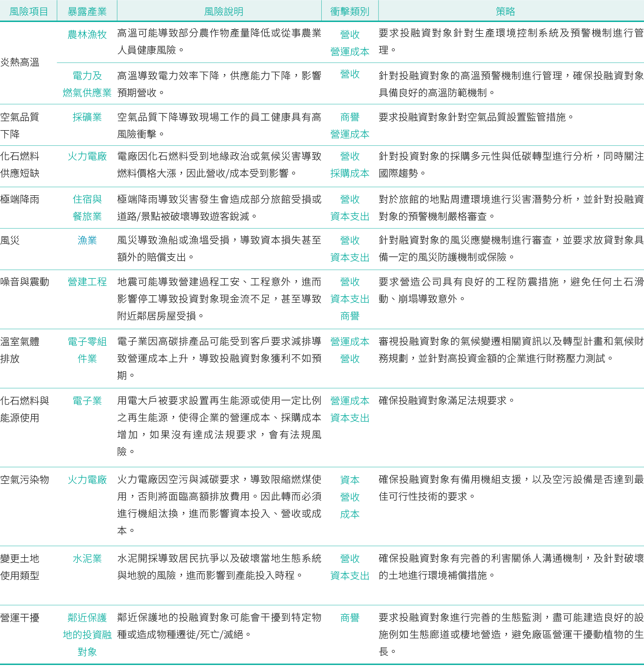Select 火力電廠 in the 化石燃料供應短缺 row

(x=87, y=156)
